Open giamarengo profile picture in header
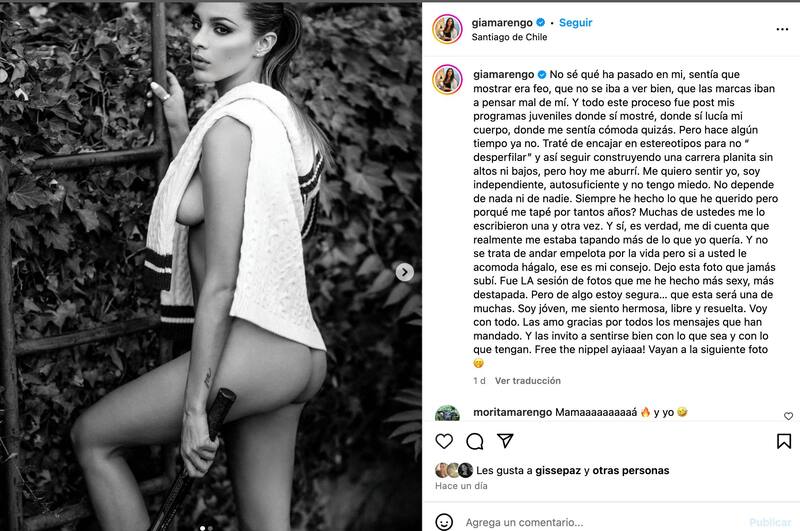The width and height of the screenshot is (800, 531). [x=447, y=29]
